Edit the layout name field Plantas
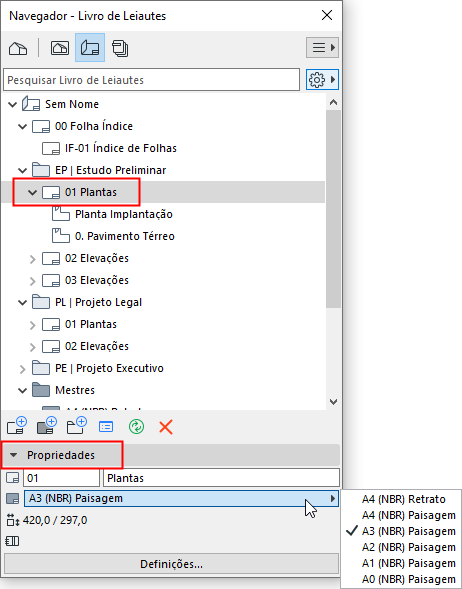 pyautogui.click(x=221, y=478)
